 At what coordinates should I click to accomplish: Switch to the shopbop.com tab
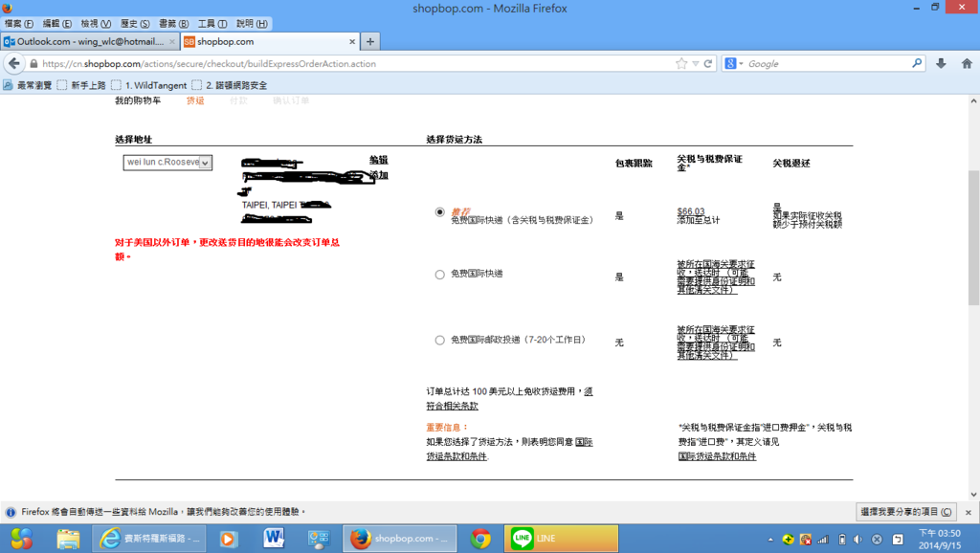tap(270, 41)
